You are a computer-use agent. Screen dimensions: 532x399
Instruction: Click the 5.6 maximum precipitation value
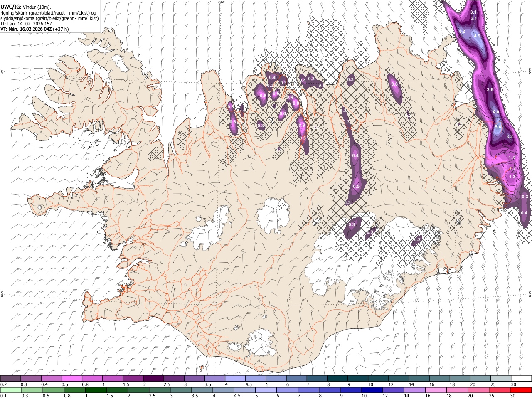[499, 127]
